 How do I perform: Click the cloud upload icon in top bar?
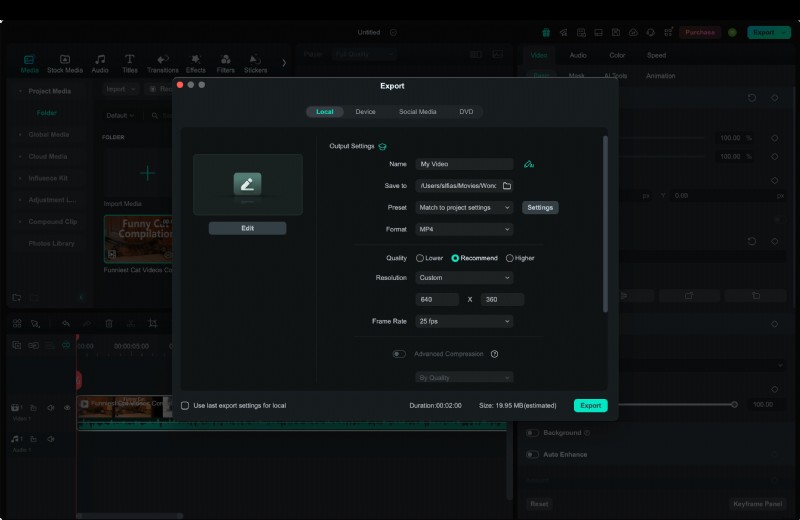[633, 32]
